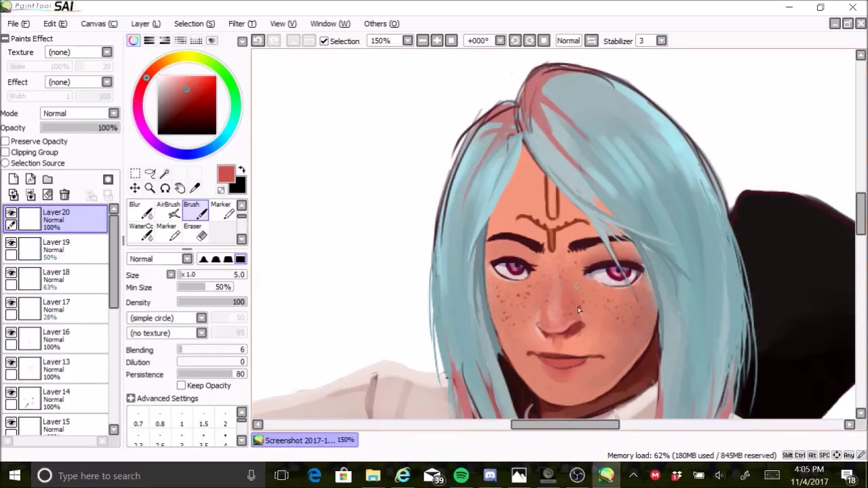Create a new layer folder

click(x=47, y=180)
